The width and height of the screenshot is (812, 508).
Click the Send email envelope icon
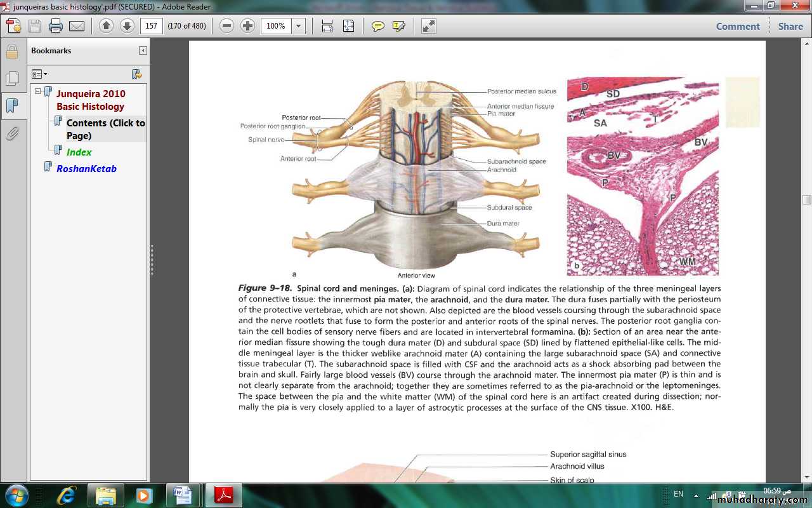click(x=77, y=26)
